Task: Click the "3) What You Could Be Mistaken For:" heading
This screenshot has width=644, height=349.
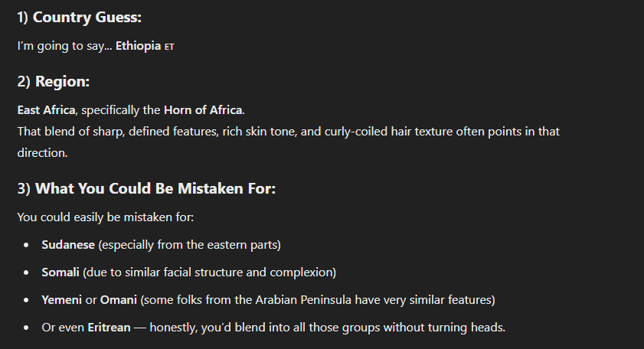Action: click(x=146, y=188)
